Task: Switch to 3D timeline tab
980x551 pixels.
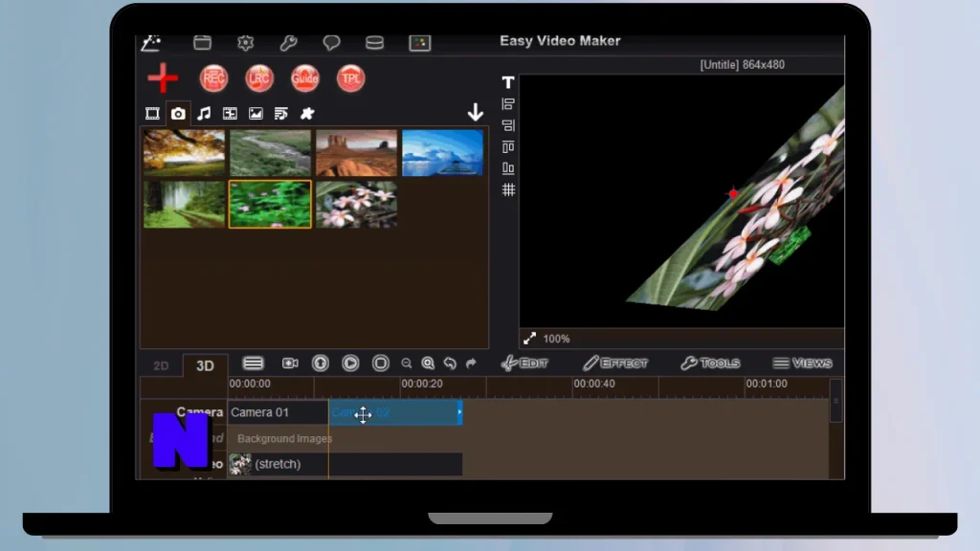Action: 205,366
